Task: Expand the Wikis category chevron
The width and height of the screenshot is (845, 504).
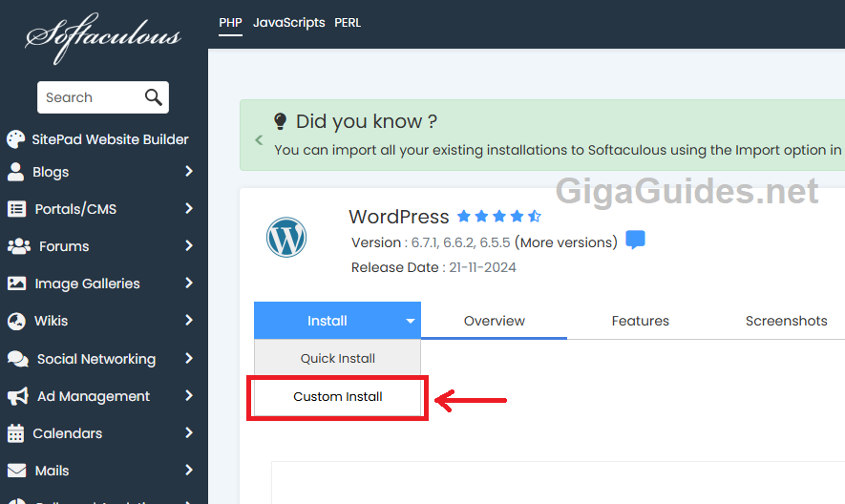Action: tap(189, 320)
